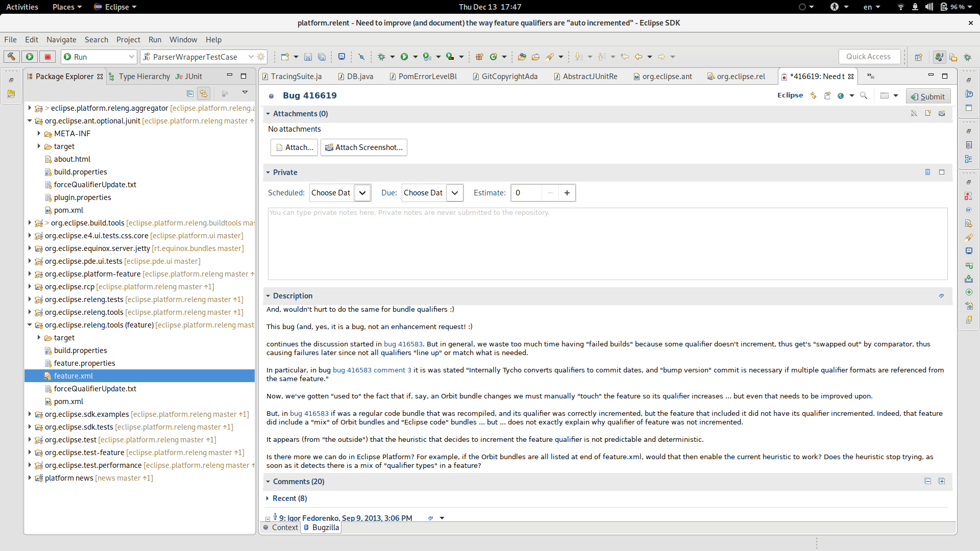Toggle maximize on the Private section
Image resolution: width=980 pixels, height=551 pixels.
(x=942, y=172)
